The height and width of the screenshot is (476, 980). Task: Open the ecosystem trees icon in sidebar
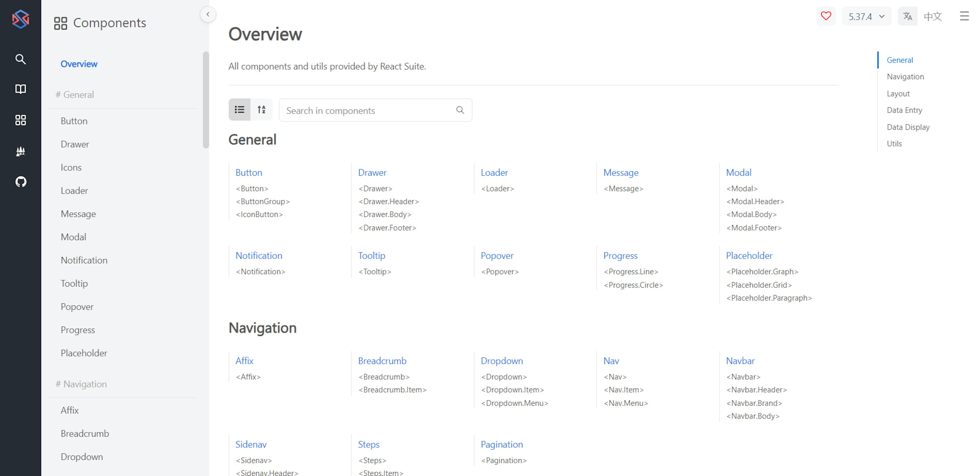(x=20, y=151)
